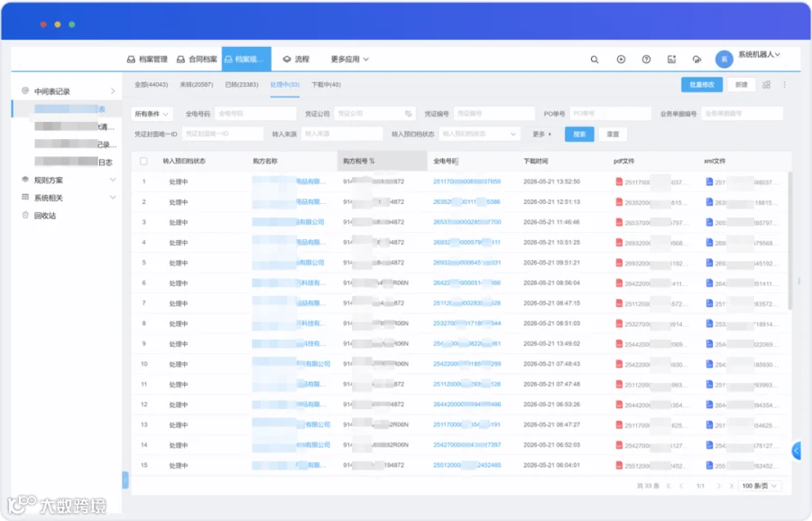Open PDF file icon for 06:04:01 row
The width and height of the screenshot is (812, 521).
[x=619, y=465]
